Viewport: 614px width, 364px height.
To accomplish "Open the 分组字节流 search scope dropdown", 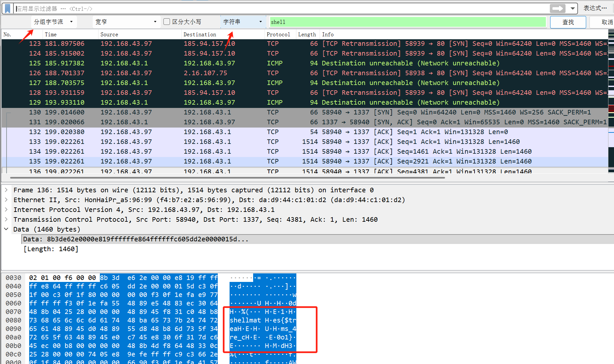I will click(x=54, y=22).
